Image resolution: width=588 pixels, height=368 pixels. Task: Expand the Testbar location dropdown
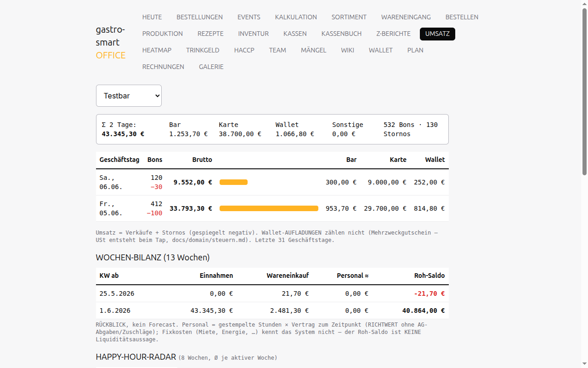coord(129,96)
